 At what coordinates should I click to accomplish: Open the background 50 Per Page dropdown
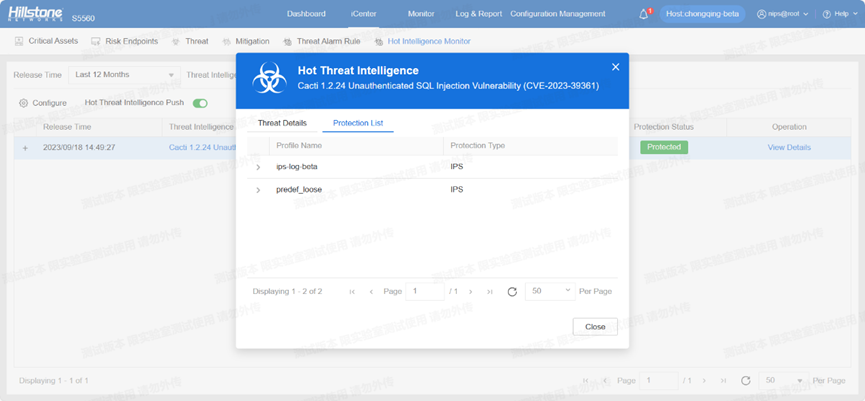point(784,381)
